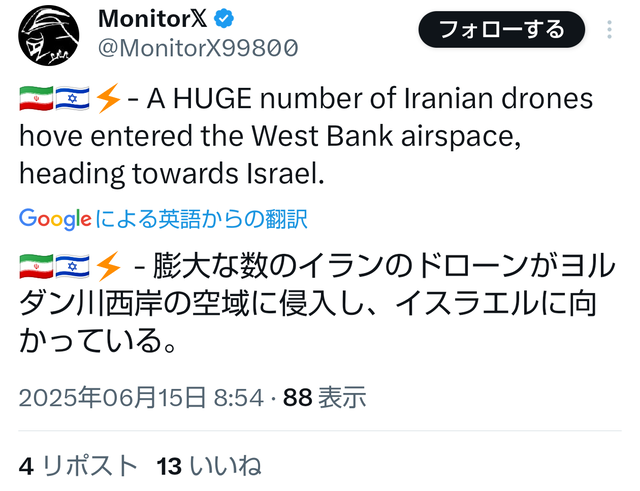Open the 2025年06月15日 8:54 timestamp link
The height and width of the screenshot is (491, 640).
141,398
